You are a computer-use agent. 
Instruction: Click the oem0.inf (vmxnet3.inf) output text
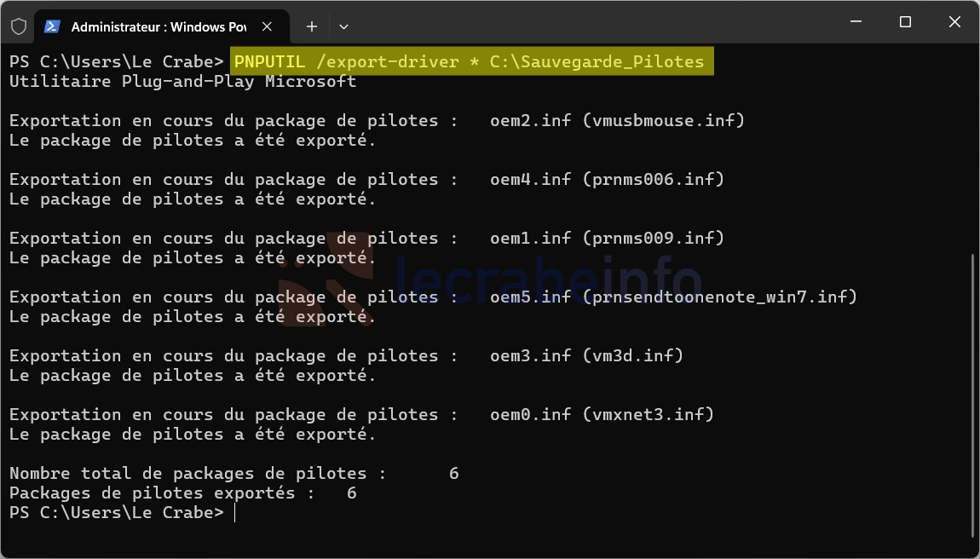[x=602, y=414]
